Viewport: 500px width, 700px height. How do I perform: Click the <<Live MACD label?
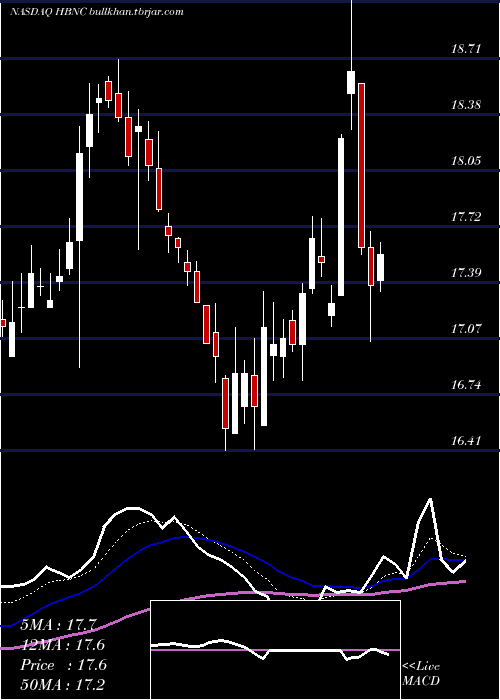pyautogui.click(x=421, y=673)
